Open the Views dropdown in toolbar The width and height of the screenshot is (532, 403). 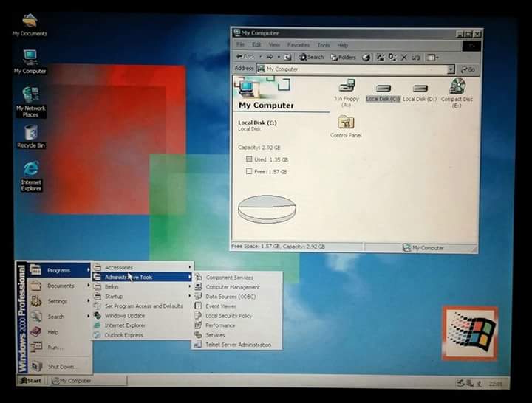point(432,57)
